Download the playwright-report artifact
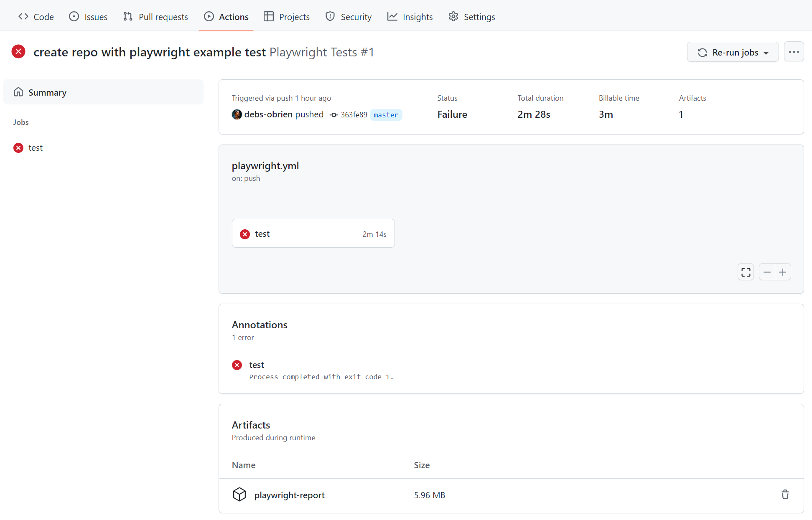The height and width of the screenshot is (520, 812). [x=289, y=495]
